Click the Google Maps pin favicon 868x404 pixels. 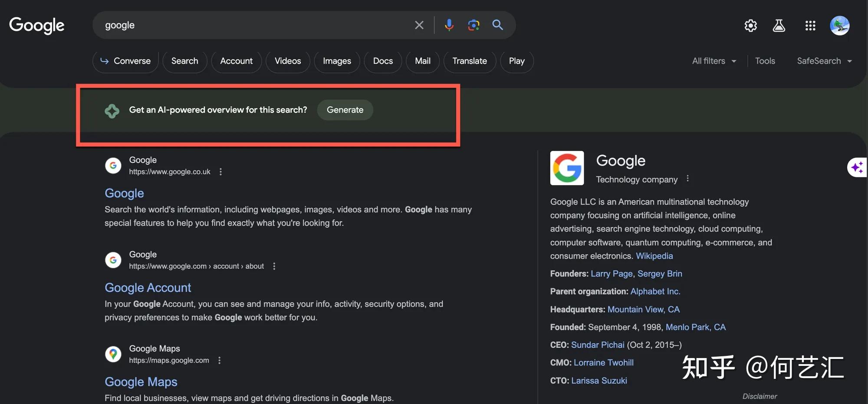pos(113,354)
